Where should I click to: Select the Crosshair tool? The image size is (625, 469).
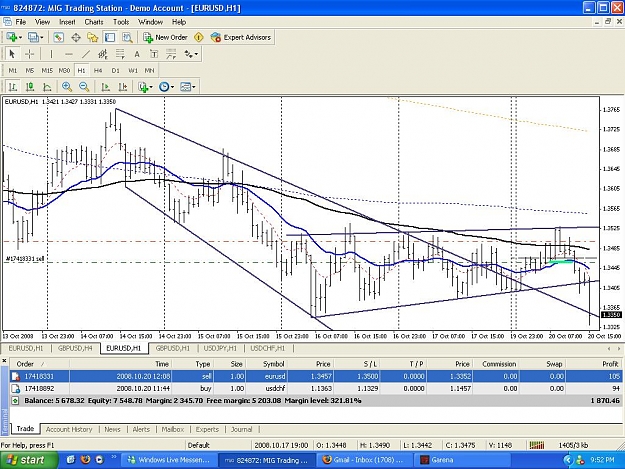pyautogui.click(x=29, y=54)
